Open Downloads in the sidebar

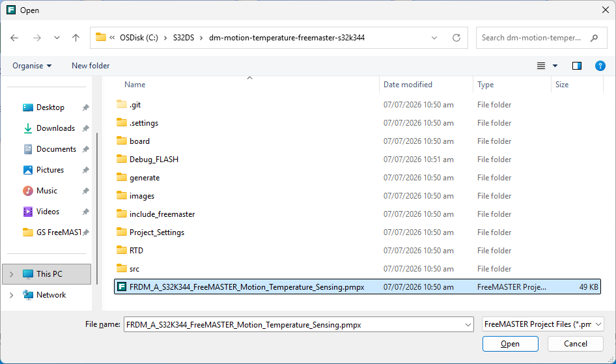point(55,128)
